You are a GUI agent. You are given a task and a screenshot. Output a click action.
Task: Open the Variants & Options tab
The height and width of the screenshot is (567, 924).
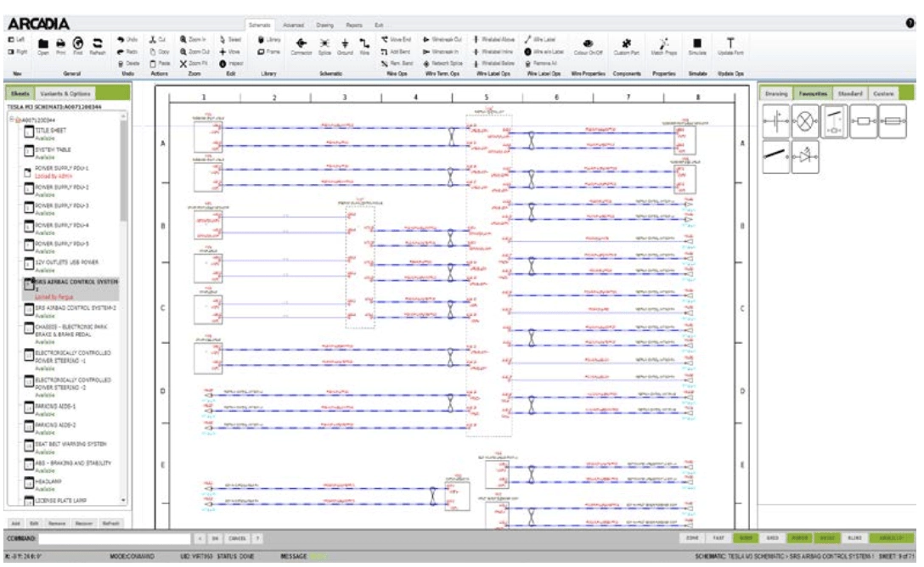click(65, 93)
